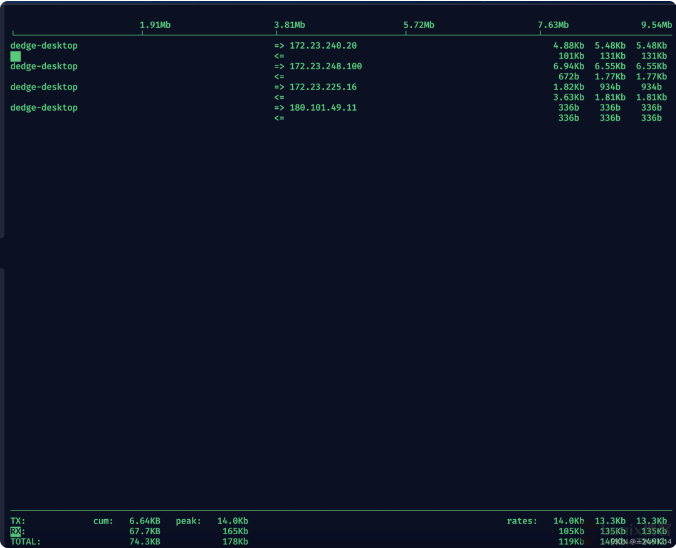Click dedge-desktop in the 172.23.248.100 row
The height and width of the screenshot is (548, 676).
click(44, 66)
